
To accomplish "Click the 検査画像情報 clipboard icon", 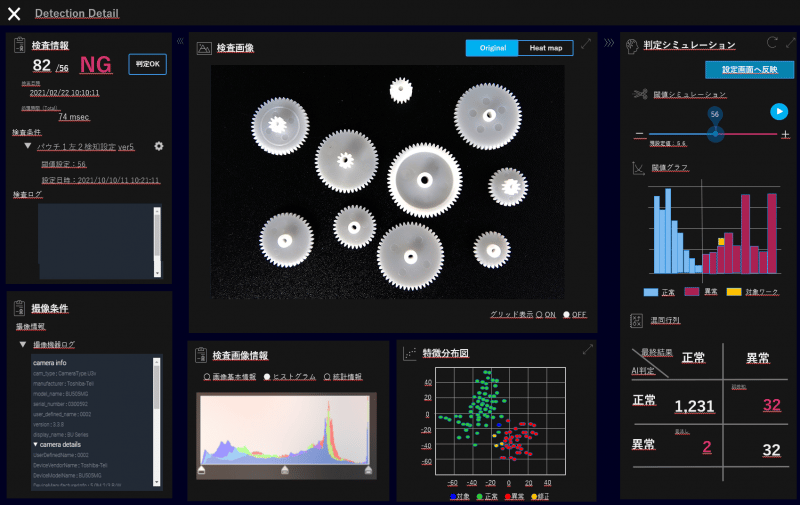I will (x=201, y=355).
